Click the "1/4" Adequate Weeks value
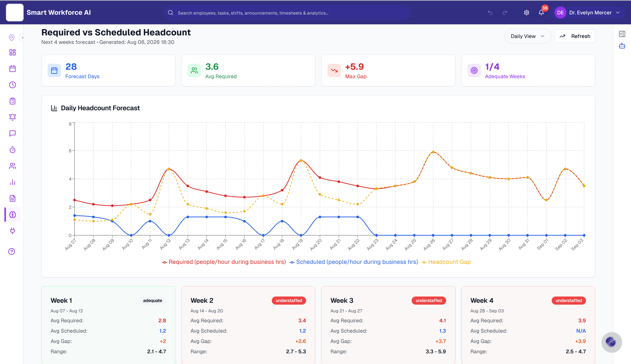Viewport: 631px width, 364px height. click(492, 67)
